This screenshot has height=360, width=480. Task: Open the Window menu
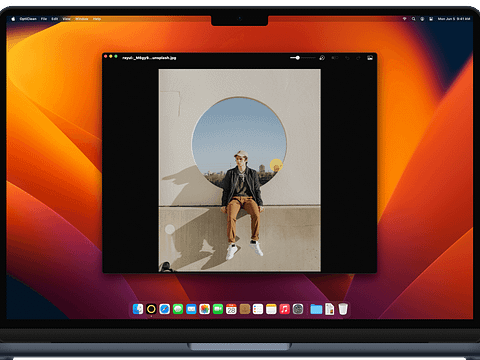coord(82,19)
